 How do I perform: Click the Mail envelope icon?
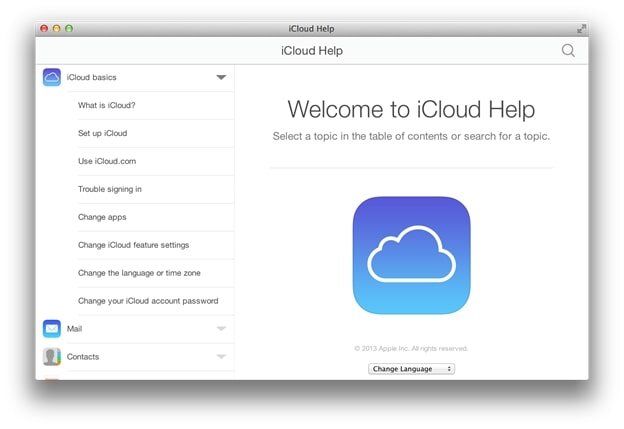(x=52, y=329)
